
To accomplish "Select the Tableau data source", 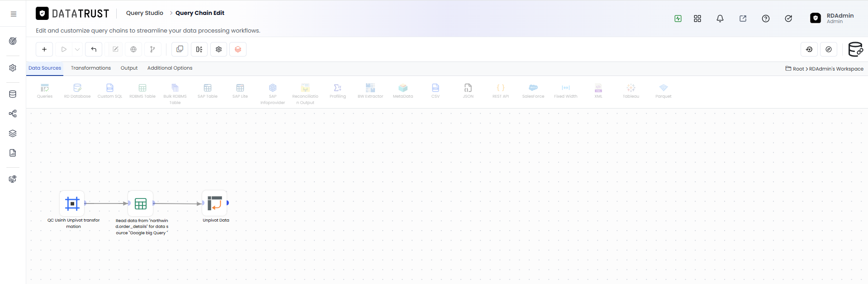I will pos(631,91).
